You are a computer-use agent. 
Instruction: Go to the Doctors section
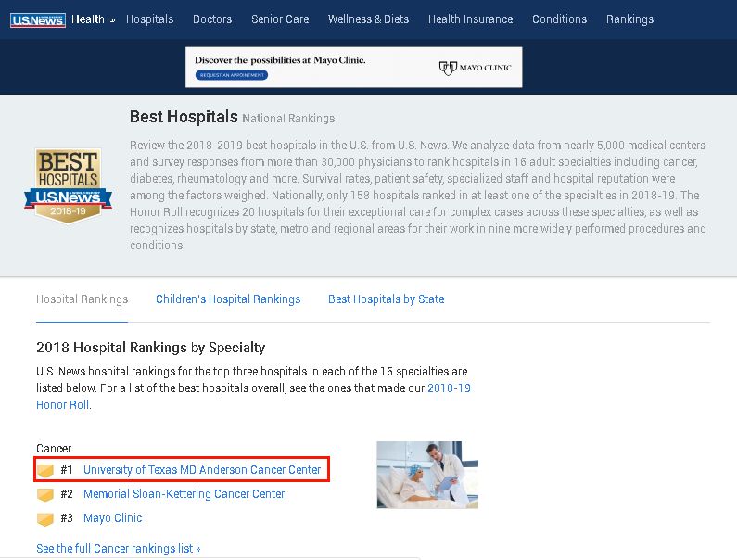tap(212, 19)
